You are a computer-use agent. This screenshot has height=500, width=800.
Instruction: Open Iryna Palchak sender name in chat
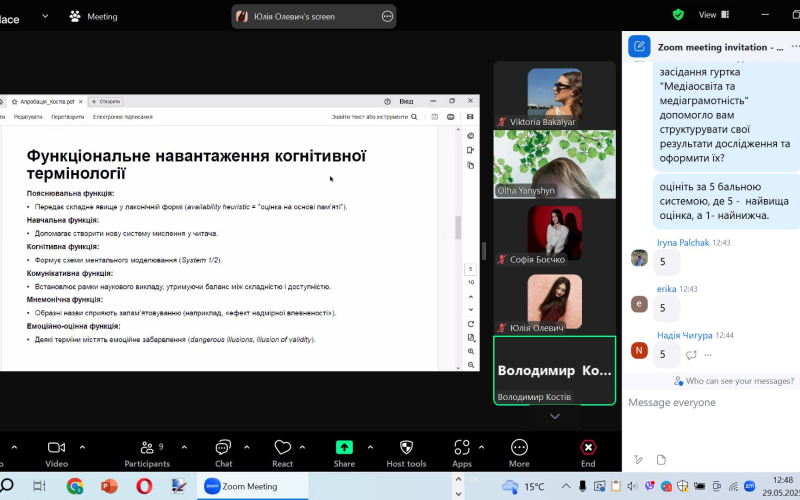[x=683, y=243]
